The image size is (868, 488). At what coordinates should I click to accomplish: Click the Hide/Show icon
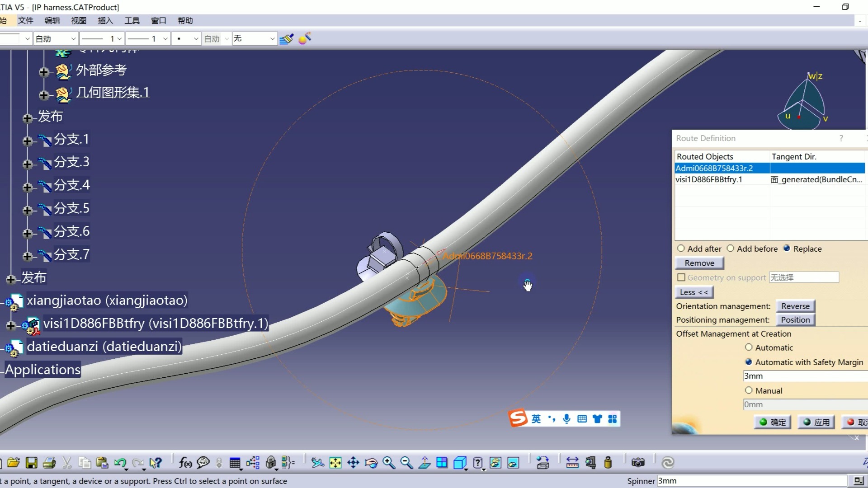coord(495,462)
